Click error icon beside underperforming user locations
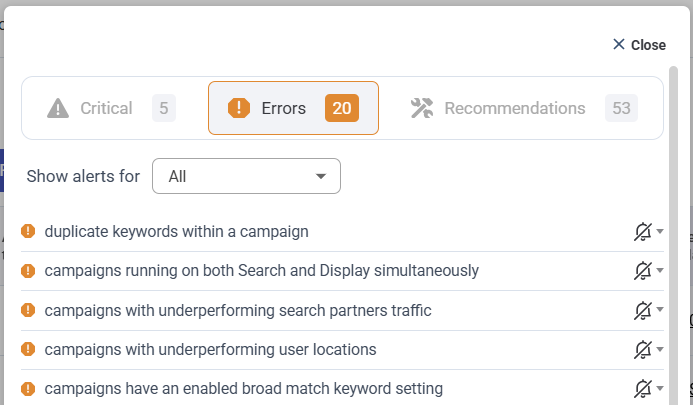 click(28, 350)
